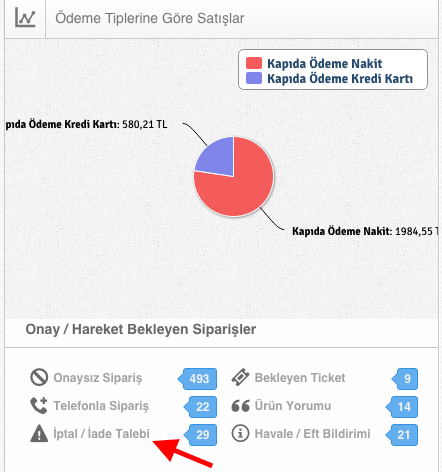Click the 493 unapproved orders badge

point(198,379)
